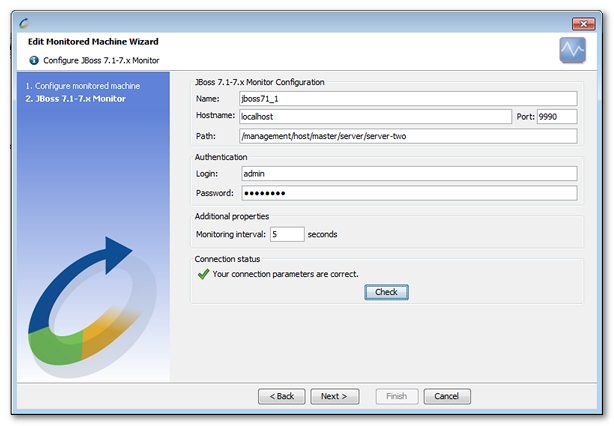Click the Additional properties group label
Image resolution: width=614 pixels, height=426 pixels.
(x=232, y=216)
